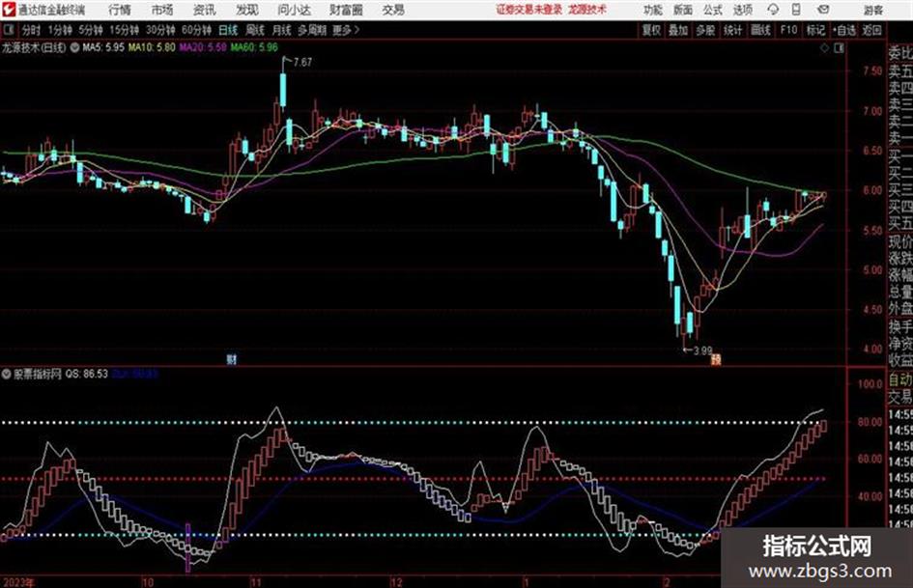Viewport: 913px width, 588px height.
Task: Click the 复权 button
Action: click(x=651, y=30)
